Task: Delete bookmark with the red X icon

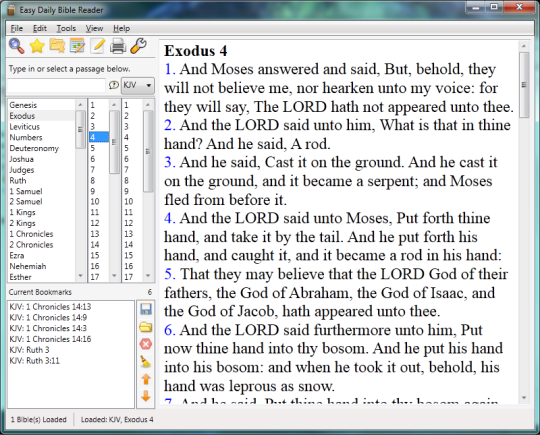Action: [146, 344]
